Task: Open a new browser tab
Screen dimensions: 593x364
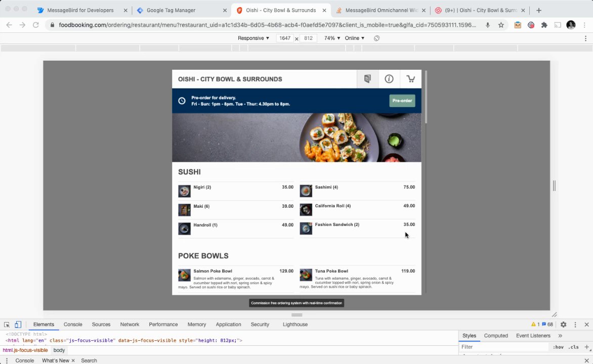Action: 538,10
